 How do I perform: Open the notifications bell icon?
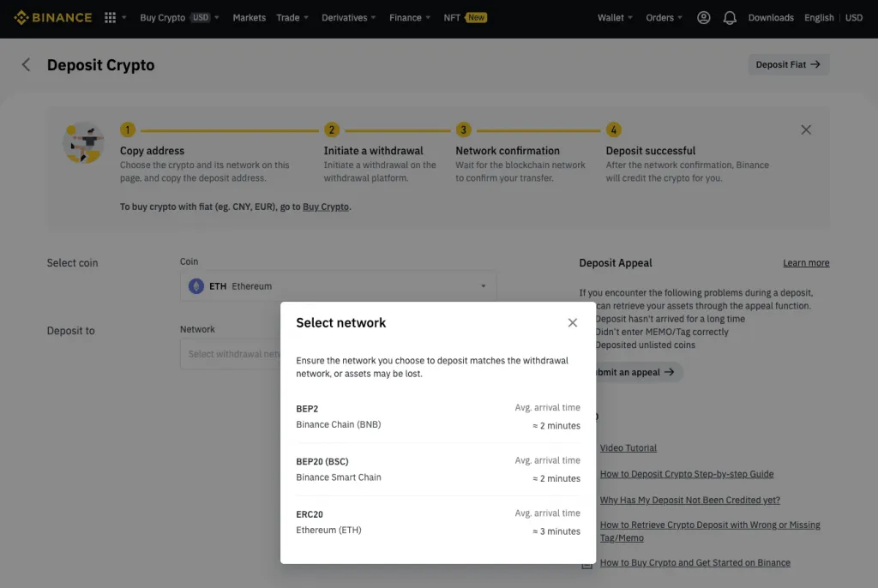coord(729,18)
